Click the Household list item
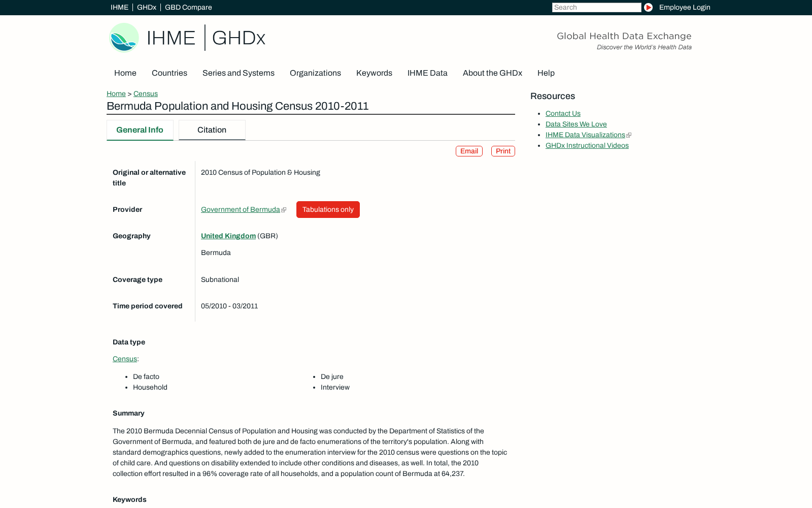The width and height of the screenshot is (812, 508). (x=150, y=388)
